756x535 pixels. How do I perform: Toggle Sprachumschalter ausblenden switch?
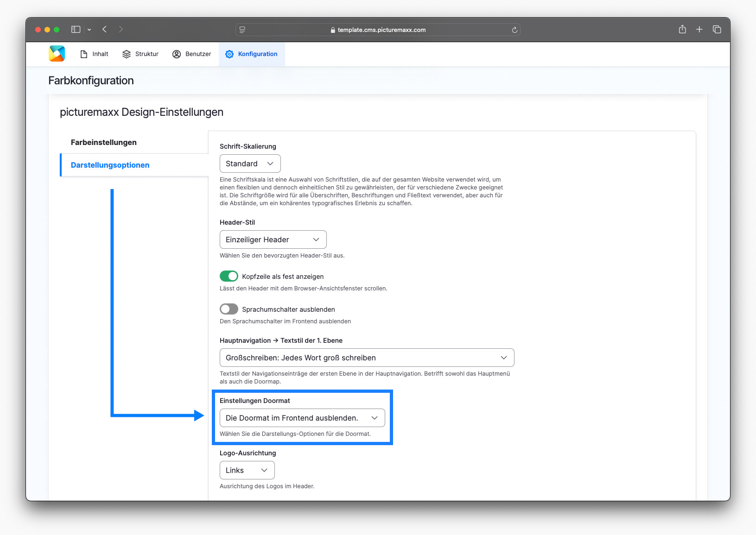[x=229, y=309]
